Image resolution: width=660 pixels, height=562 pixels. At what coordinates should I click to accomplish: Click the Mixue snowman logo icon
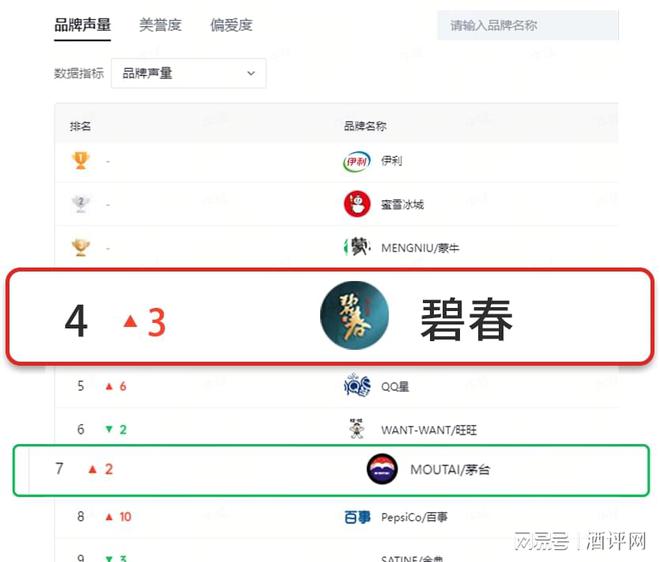point(357,204)
